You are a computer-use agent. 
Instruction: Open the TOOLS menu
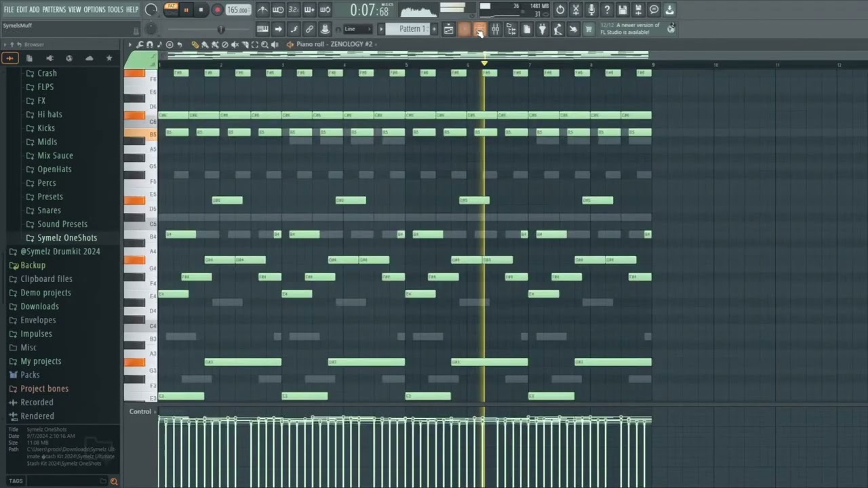coord(115,9)
